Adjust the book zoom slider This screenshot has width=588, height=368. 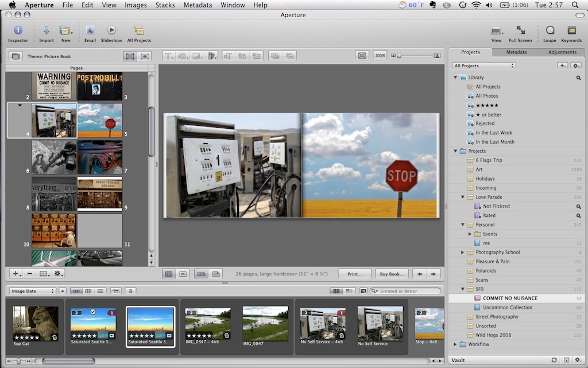pos(400,56)
